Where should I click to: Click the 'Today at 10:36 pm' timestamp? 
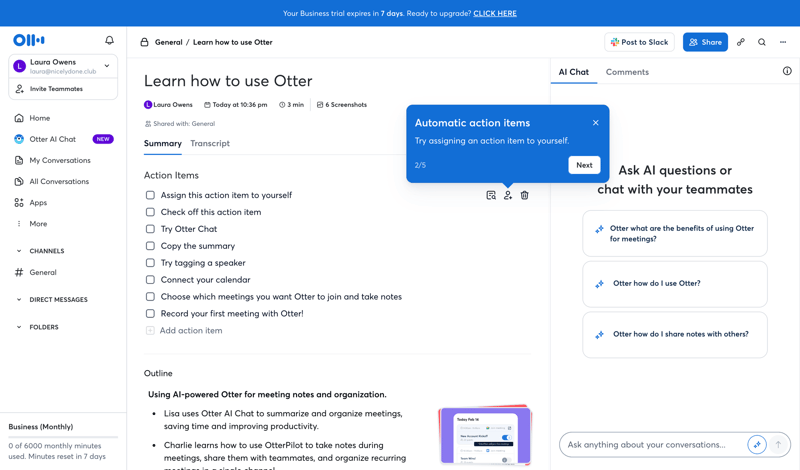pos(236,105)
